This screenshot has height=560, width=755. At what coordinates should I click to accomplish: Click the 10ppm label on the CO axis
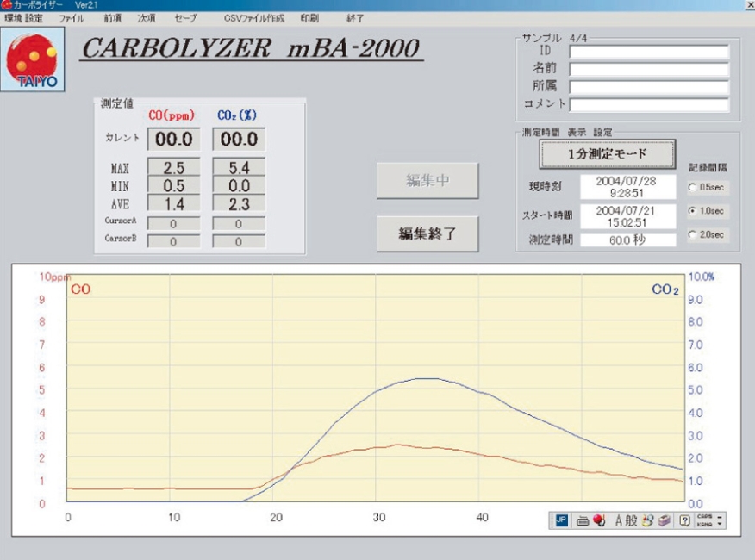click(55, 277)
